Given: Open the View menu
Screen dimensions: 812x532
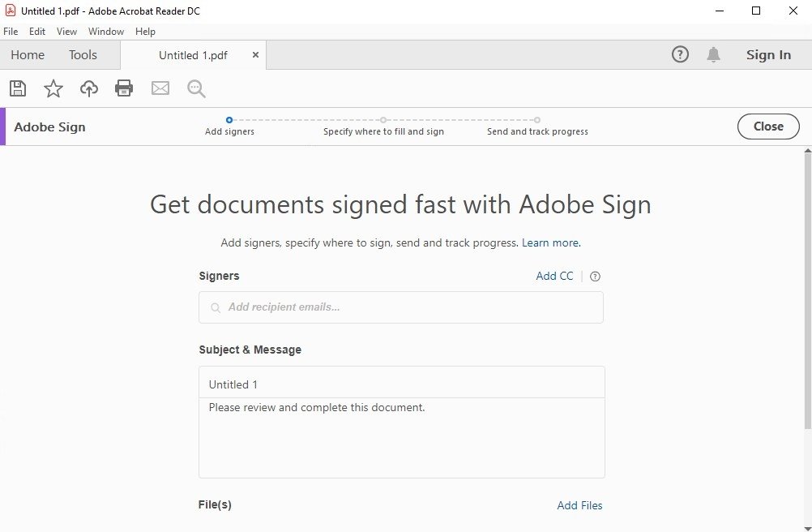Looking at the screenshot, I should coord(66,32).
